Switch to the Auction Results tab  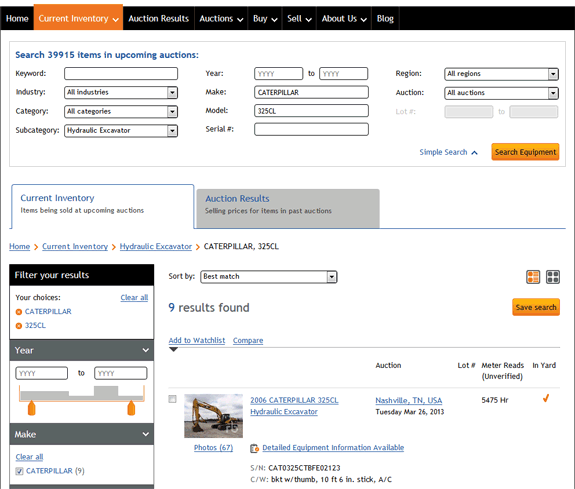288,208
